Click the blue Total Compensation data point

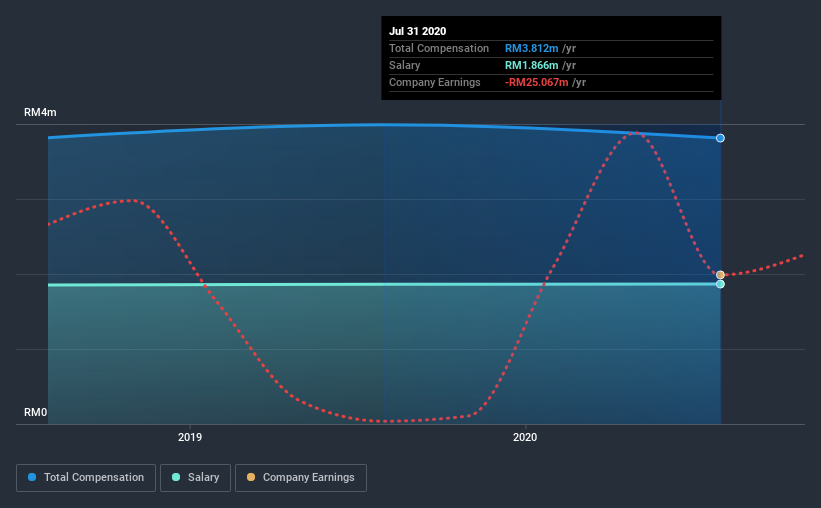[720, 138]
